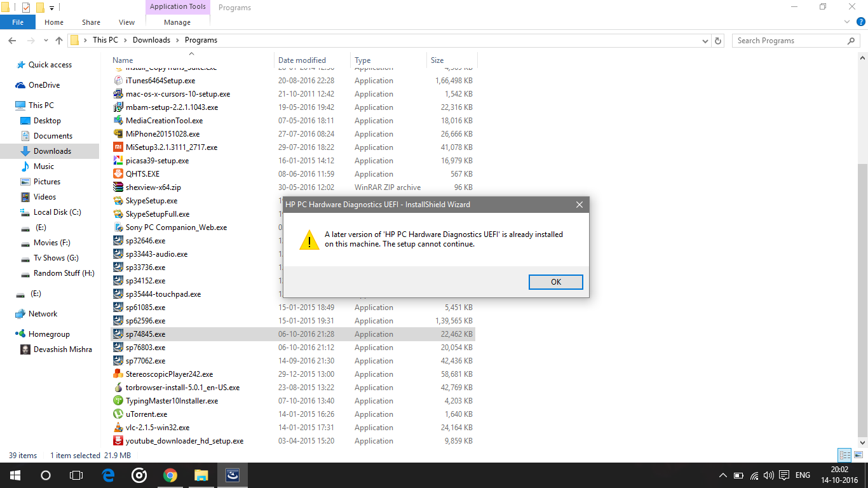Select Network in the navigation pane
Screen dimensions: 868x488
tap(43, 314)
